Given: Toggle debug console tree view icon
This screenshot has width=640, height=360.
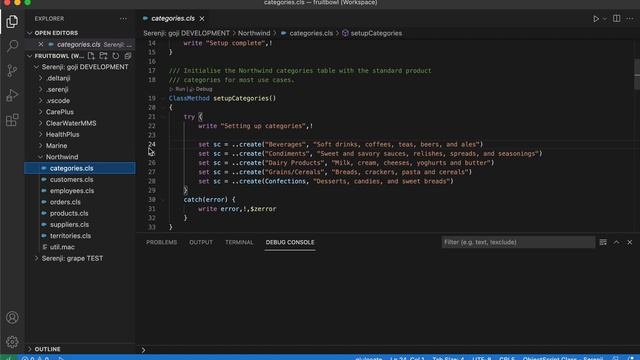Looking at the screenshot, I should [603, 242].
